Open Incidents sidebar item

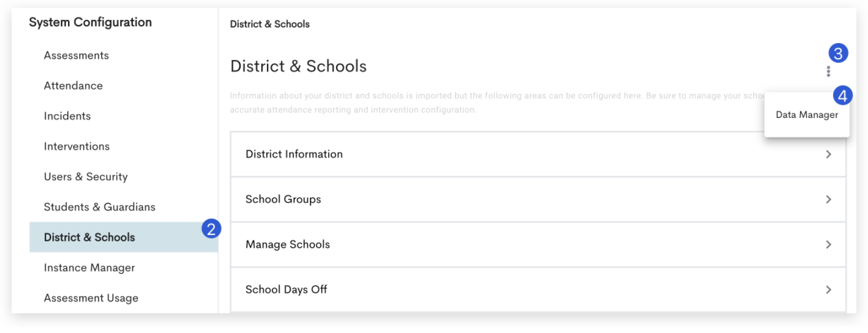click(67, 116)
